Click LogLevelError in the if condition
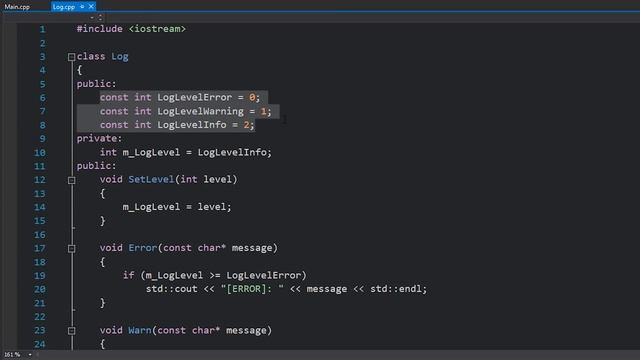640x360 pixels. pos(264,276)
